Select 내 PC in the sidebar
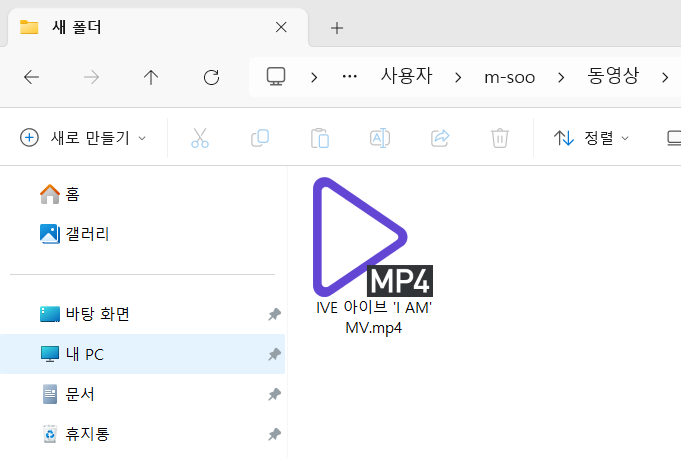Viewport: 681px width, 458px height. [x=142, y=354]
